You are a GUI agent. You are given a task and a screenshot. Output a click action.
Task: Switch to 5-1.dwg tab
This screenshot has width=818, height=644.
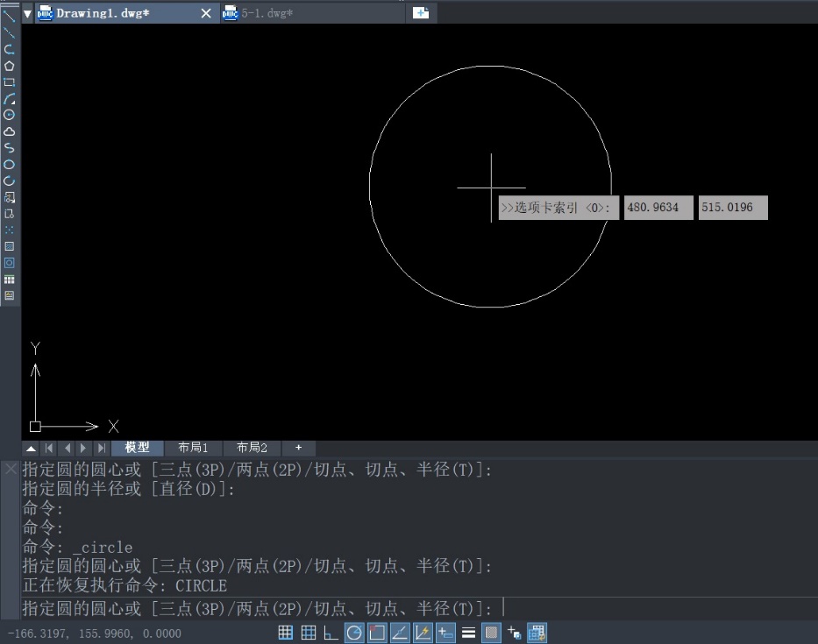point(312,13)
